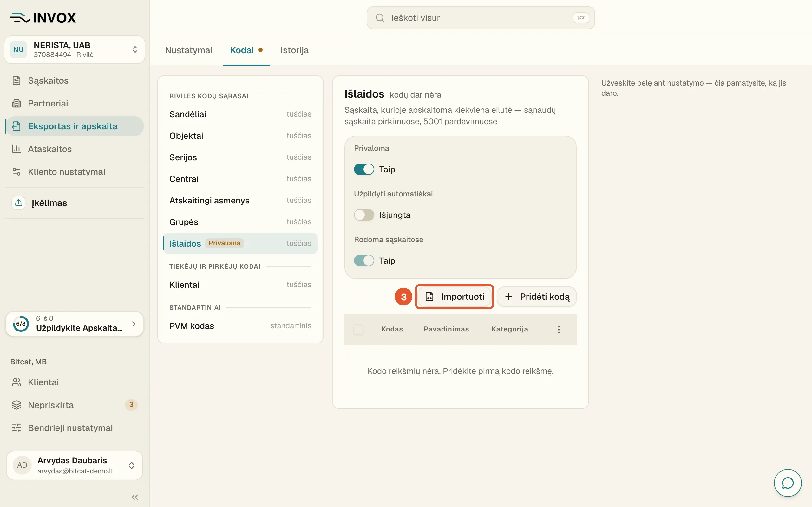812x507 pixels.
Task: Expand the NERISTA, UAB company switcher
Action: coord(75,50)
